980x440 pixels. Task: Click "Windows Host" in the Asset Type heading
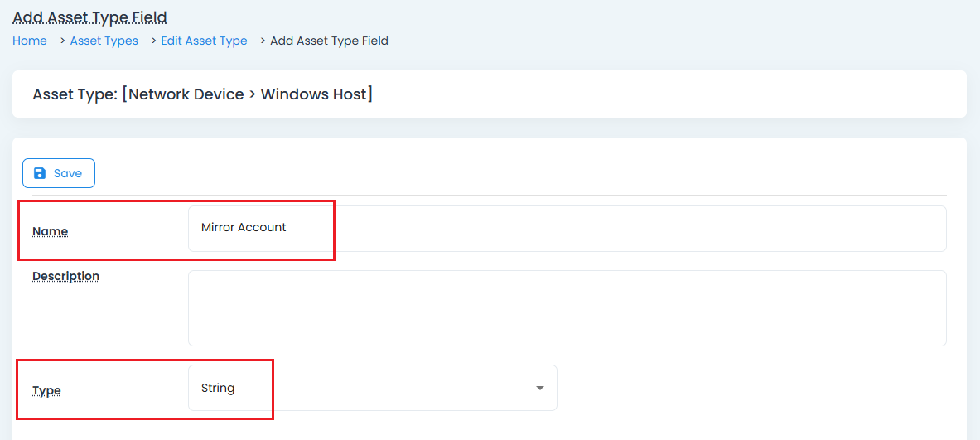[x=313, y=94]
